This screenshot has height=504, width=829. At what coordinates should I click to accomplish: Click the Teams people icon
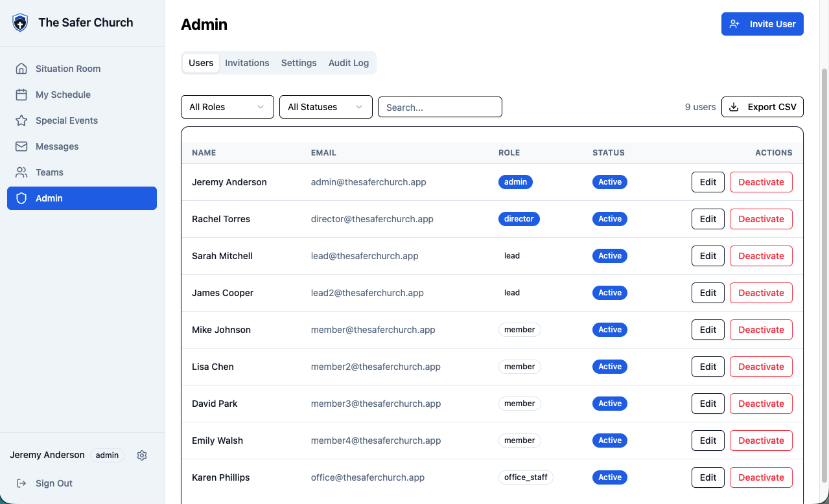point(21,172)
